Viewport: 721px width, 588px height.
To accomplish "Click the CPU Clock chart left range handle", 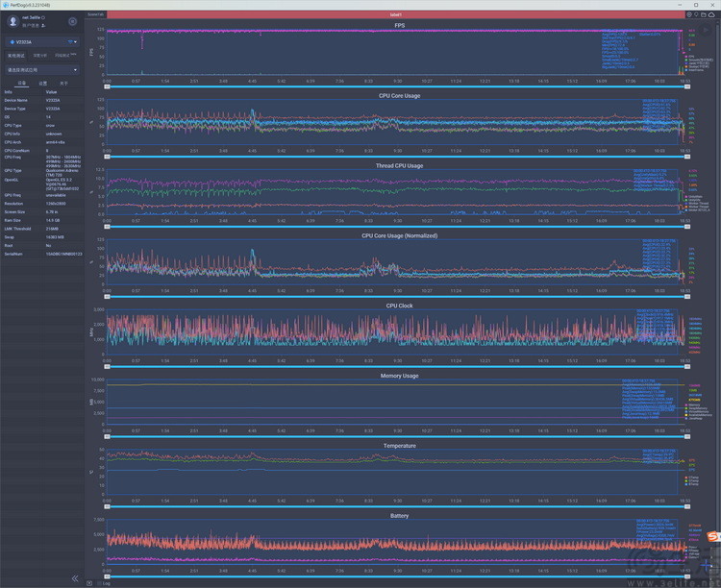I will (x=107, y=367).
